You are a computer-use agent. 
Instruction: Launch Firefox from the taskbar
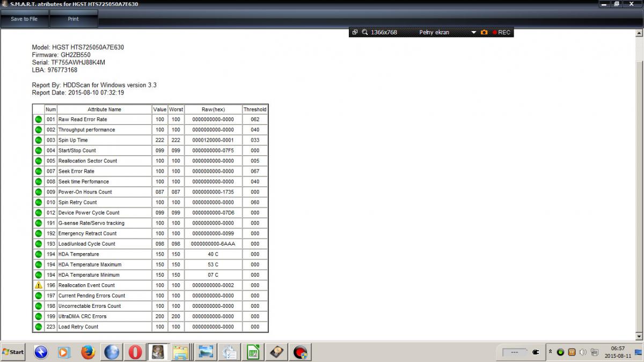click(88, 352)
